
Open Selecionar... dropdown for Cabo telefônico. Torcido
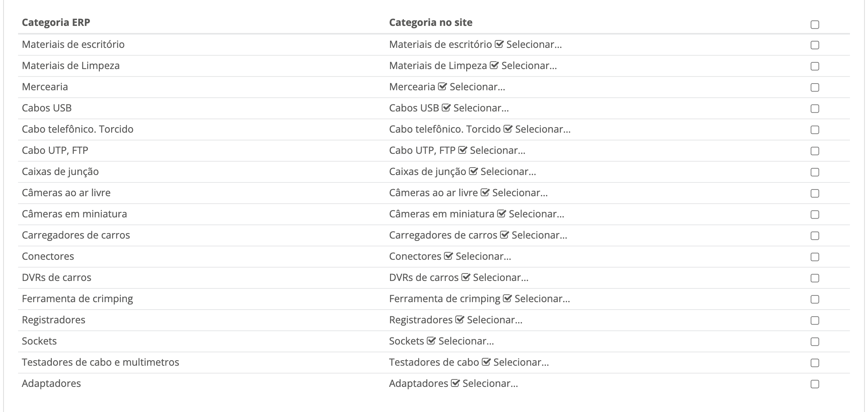[543, 129]
